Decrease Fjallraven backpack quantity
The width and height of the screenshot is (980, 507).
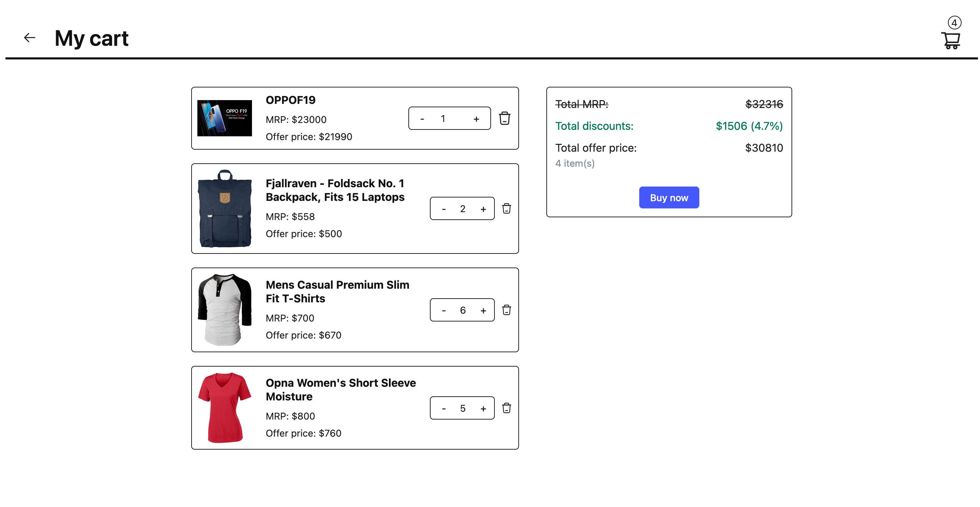click(444, 209)
